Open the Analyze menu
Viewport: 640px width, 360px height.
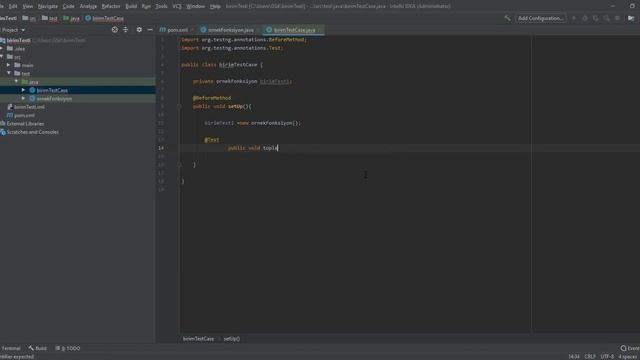[88, 6]
